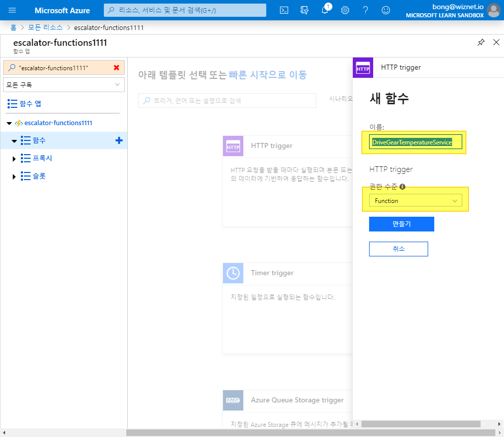The height and width of the screenshot is (437, 504).
Task: Open the help question mark
Action: (366, 10)
